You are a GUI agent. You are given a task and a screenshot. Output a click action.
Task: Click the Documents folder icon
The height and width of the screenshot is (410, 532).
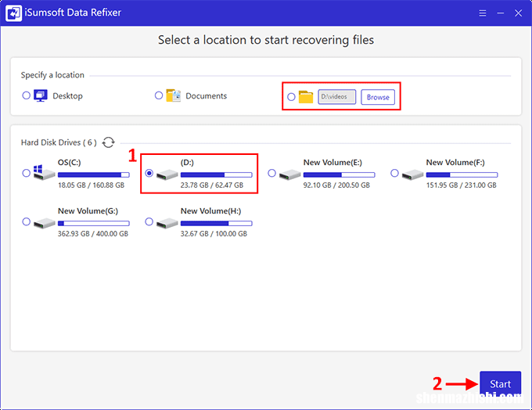174,95
